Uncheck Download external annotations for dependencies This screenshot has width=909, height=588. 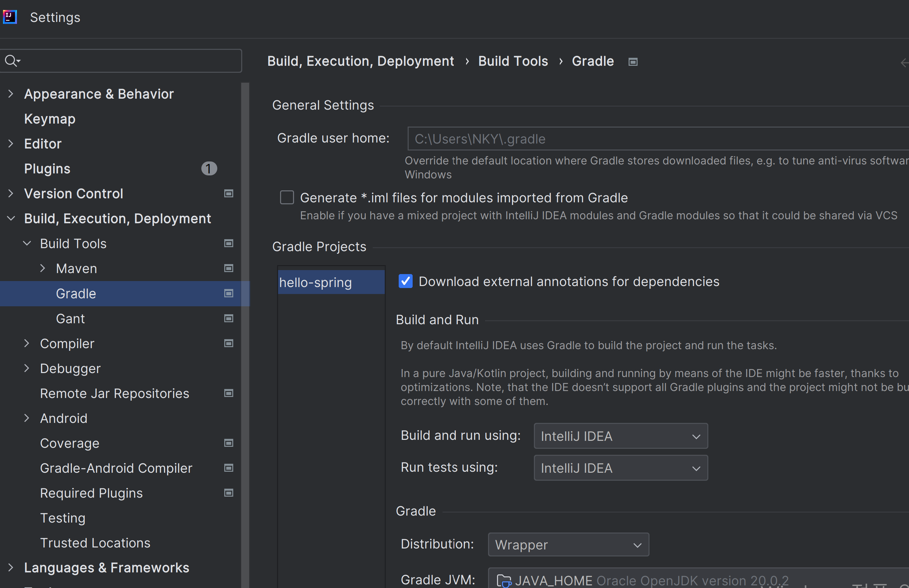[x=405, y=281]
